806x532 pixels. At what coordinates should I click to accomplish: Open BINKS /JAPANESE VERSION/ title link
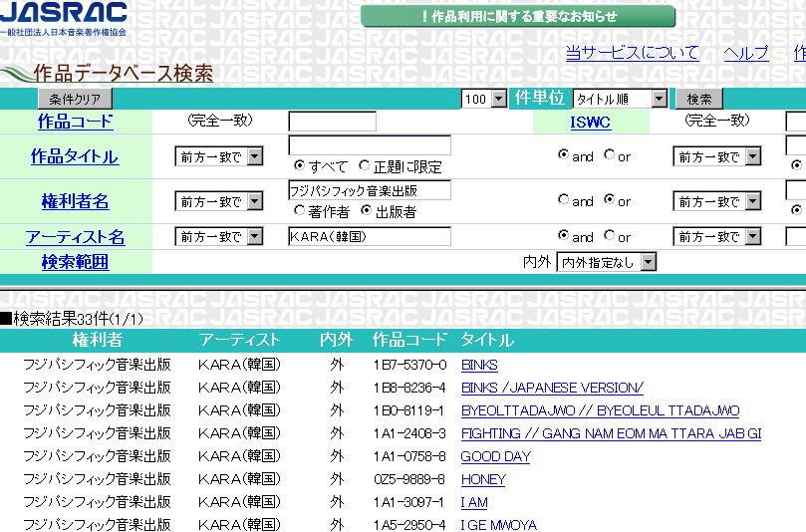pos(552,388)
